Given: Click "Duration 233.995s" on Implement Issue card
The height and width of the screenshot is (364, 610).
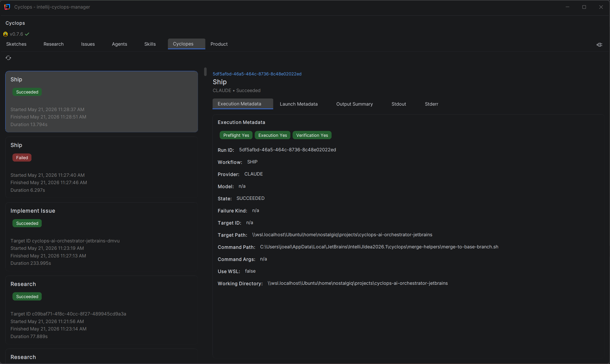Looking at the screenshot, I should 31,263.
